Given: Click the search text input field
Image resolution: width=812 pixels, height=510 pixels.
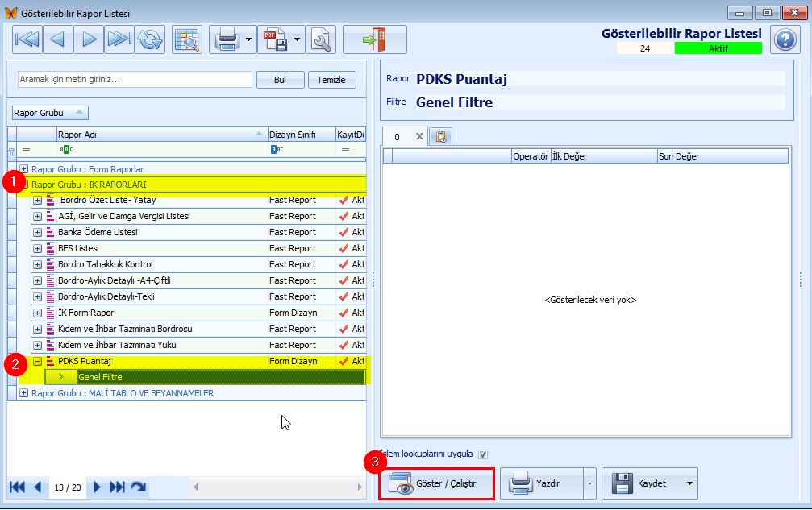Looking at the screenshot, I should (135, 80).
